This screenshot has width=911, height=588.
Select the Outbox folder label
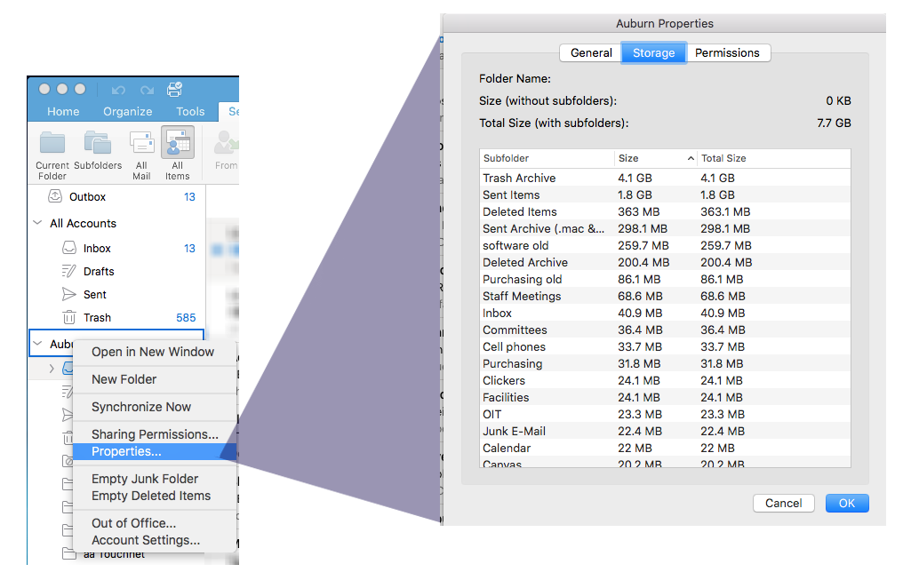tap(88, 197)
